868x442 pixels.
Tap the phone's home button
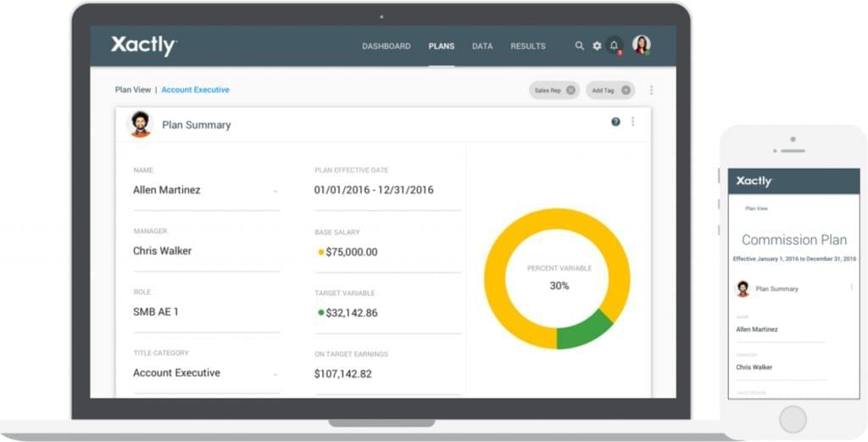point(793,419)
